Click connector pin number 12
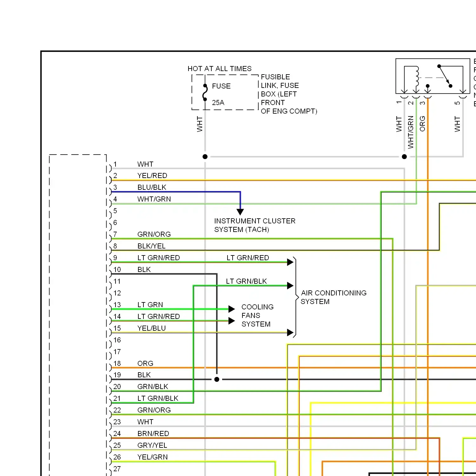 (117, 293)
